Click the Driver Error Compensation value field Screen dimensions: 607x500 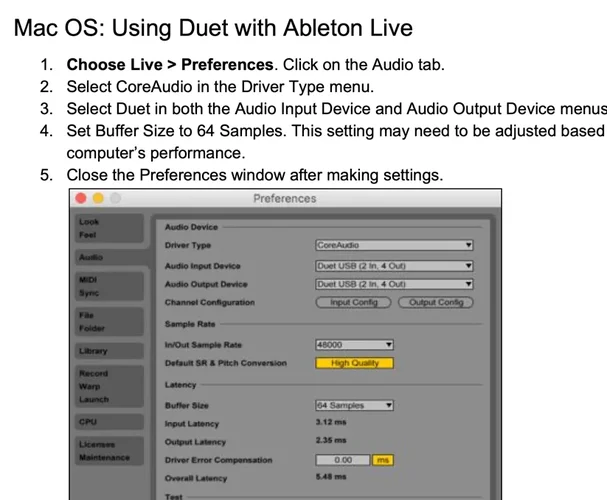(x=343, y=460)
